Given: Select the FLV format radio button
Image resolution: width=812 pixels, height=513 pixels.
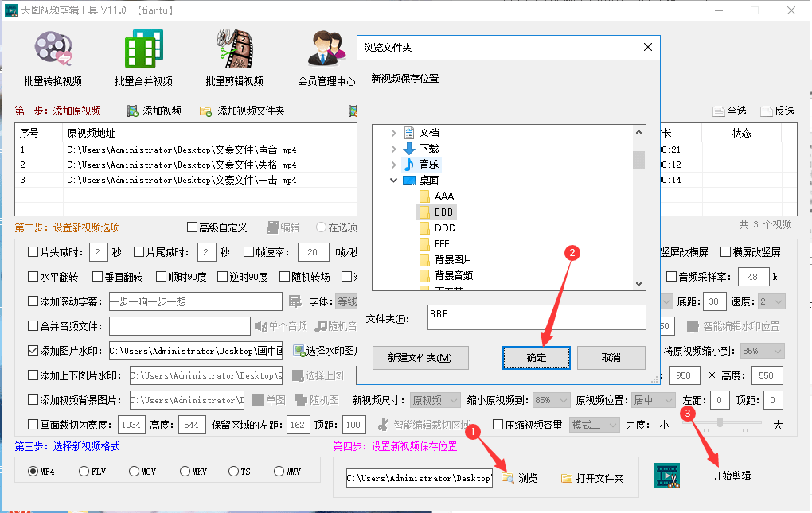Looking at the screenshot, I should tap(84, 471).
